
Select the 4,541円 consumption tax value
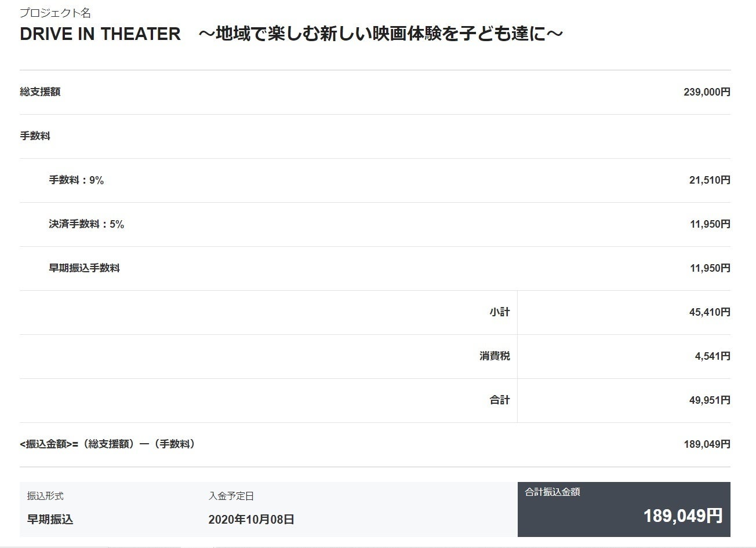(x=712, y=356)
